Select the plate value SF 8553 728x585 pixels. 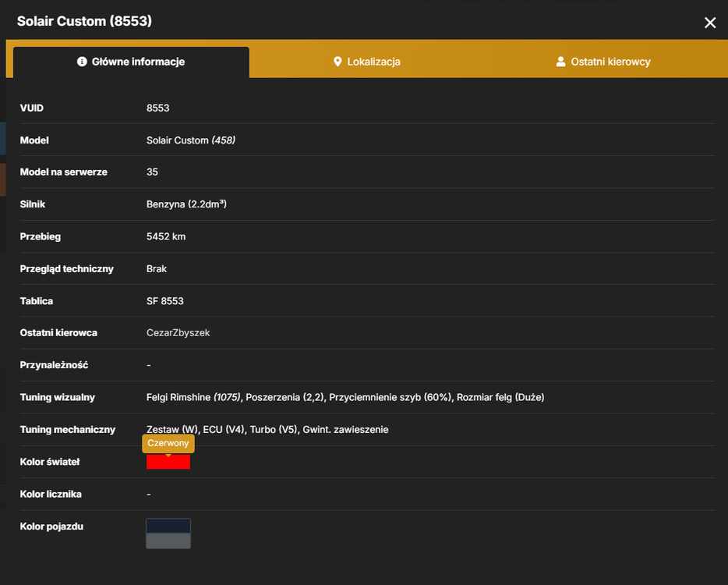click(x=164, y=301)
